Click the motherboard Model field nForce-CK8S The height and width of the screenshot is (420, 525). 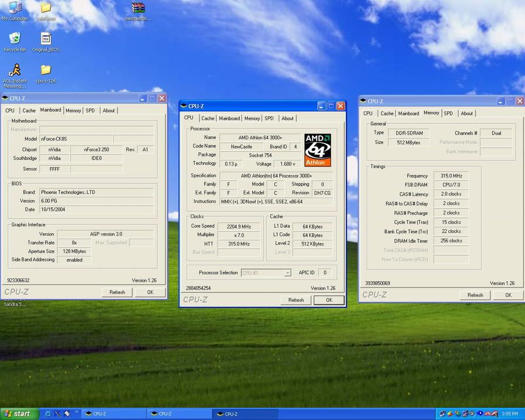coord(76,139)
